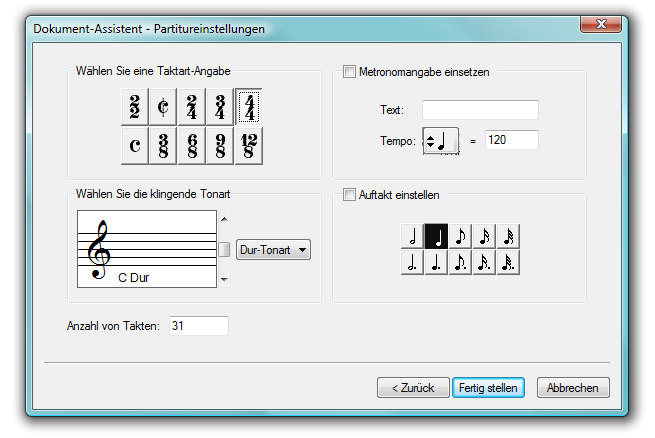Cancel the wizard with 'Abbrechen'
The width and height of the screenshot is (655, 438).
pos(573,387)
